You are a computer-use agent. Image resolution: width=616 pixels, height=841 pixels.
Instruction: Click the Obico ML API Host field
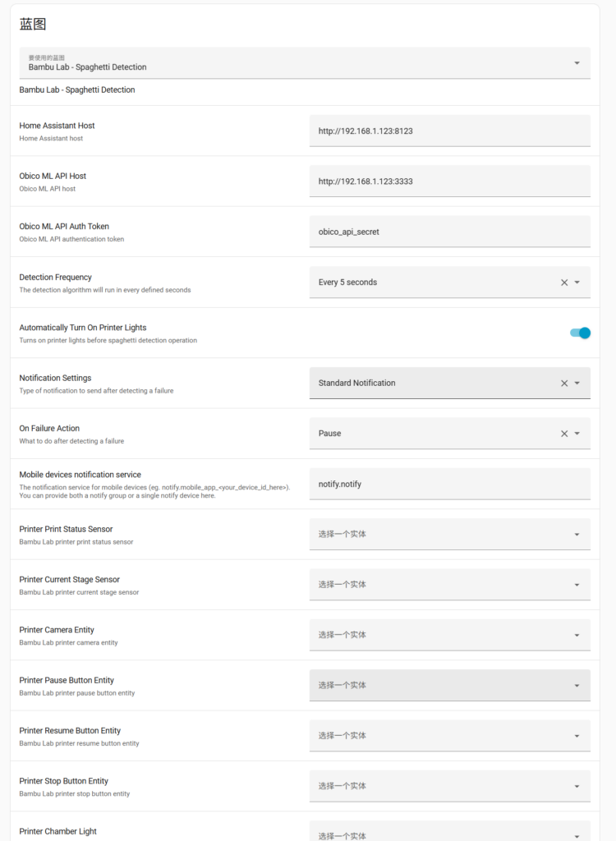coord(449,182)
